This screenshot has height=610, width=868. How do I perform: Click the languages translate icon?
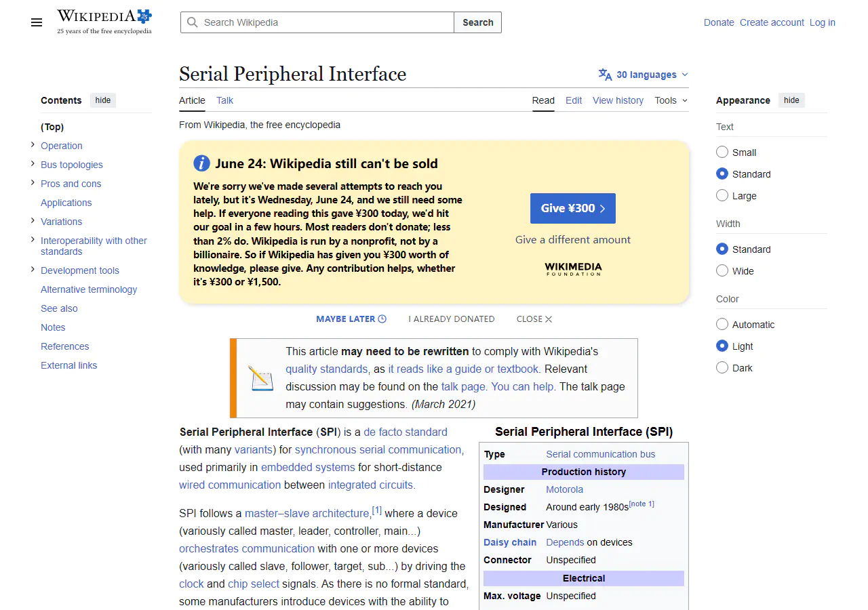(605, 75)
